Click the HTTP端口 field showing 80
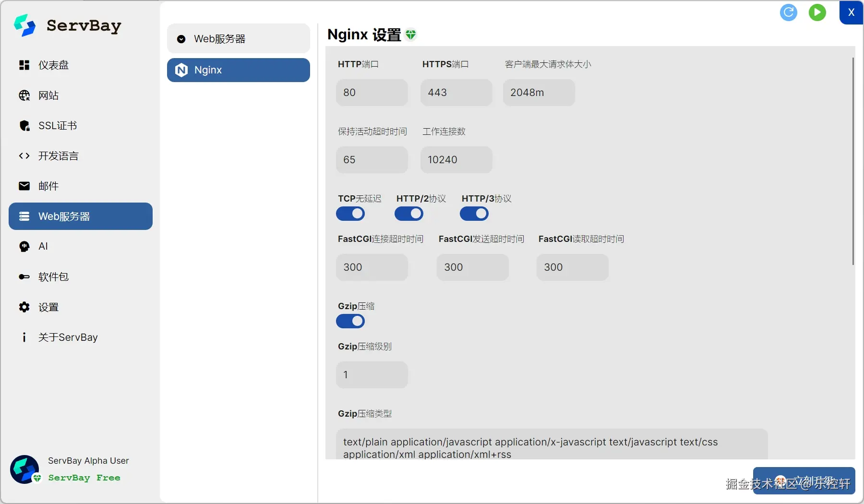 pyautogui.click(x=372, y=93)
